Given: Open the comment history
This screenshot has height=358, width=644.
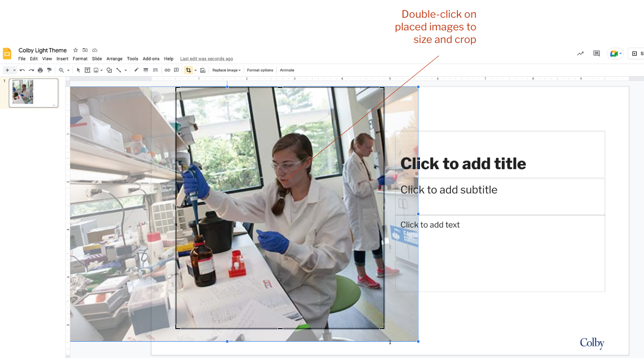Looking at the screenshot, I should click(596, 54).
